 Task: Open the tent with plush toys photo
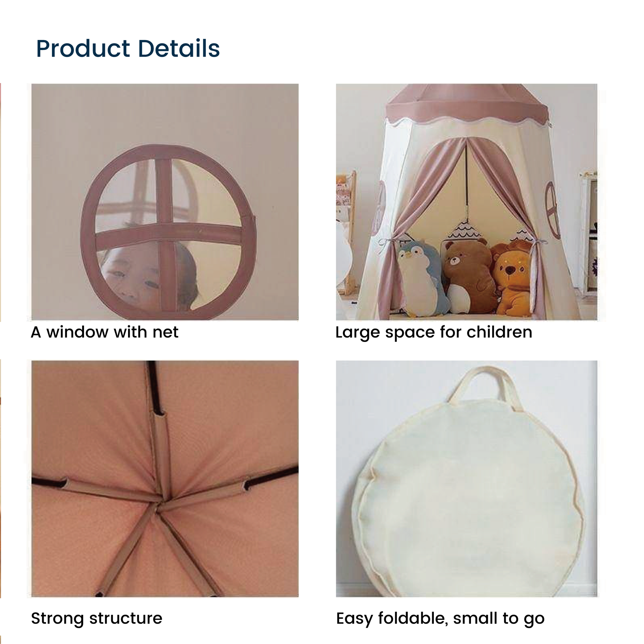(x=466, y=202)
